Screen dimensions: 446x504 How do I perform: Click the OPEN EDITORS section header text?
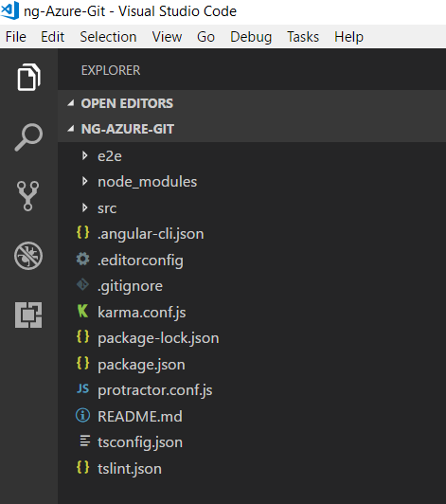pyautogui.click(x=127, y=103)
